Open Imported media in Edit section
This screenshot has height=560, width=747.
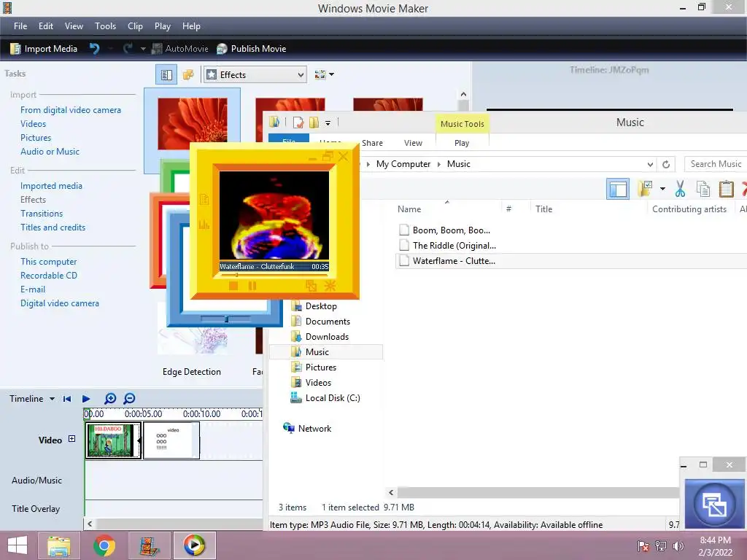coord(52,186)
